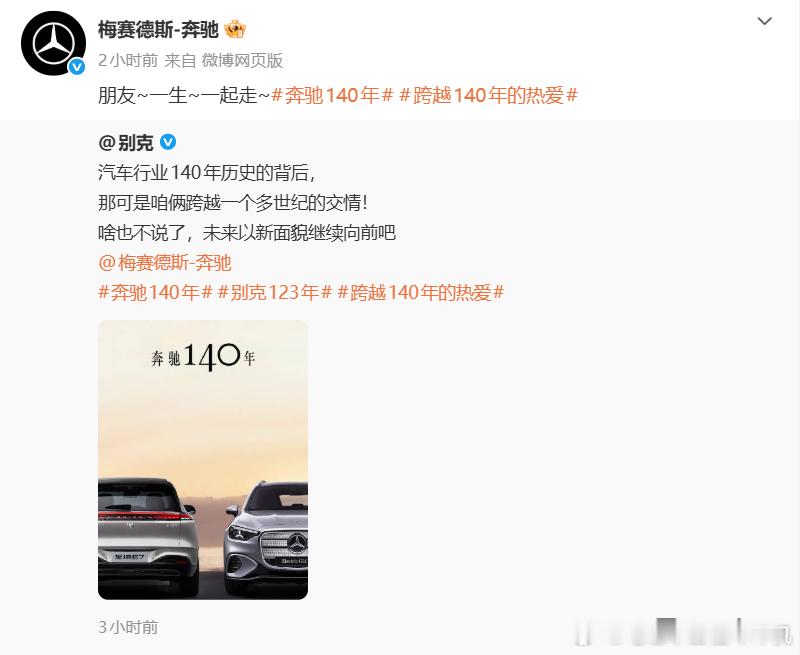800x655 pixels.
Task: Open the #奔驰140年# hashtag in the top post
Action: [332, 95]
